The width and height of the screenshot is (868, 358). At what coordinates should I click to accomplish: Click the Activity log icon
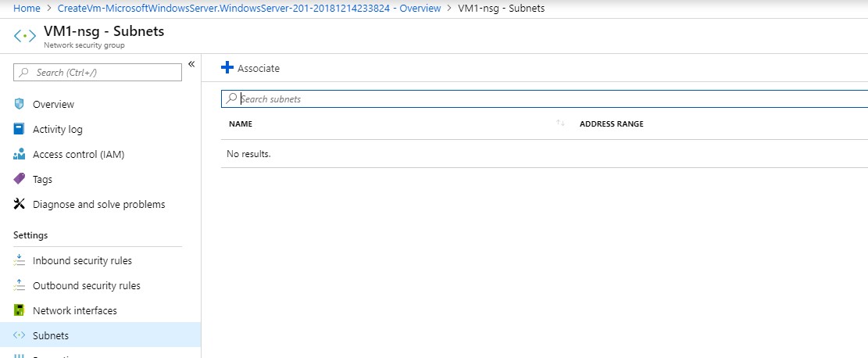tap(20, 129)
